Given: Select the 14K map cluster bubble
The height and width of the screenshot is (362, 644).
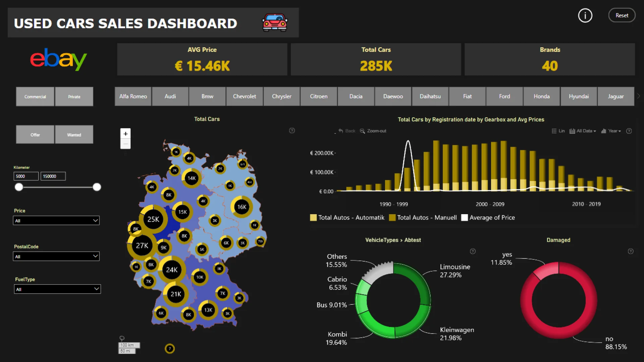Looking at the screenshot, I should point(192,178).
